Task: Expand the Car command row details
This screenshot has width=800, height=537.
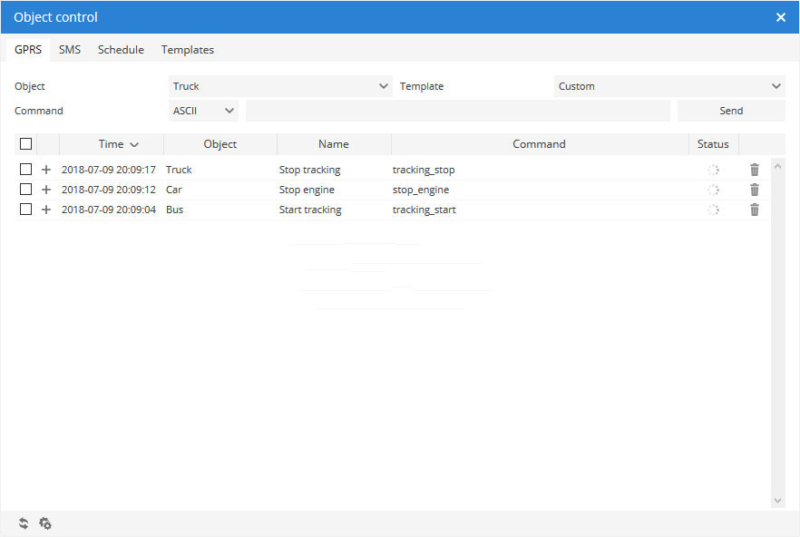Action: 46,190
